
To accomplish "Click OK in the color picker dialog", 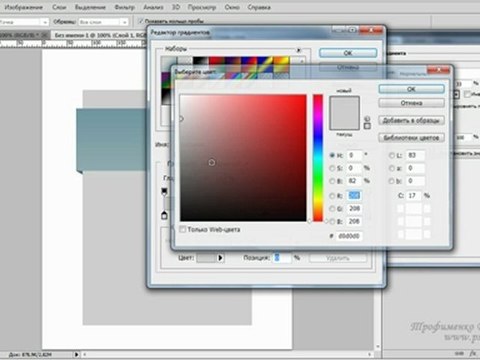I will click(x=411, y=89).
